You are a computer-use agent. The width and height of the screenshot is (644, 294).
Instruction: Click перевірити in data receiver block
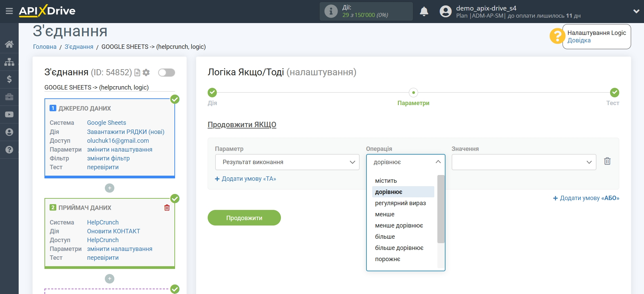pyautogui.click(x=103, y=258)
